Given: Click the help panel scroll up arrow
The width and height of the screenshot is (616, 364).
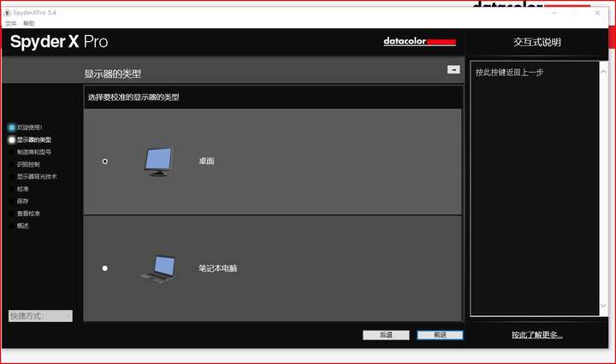Looking at the screenshot, I should 604,72.
